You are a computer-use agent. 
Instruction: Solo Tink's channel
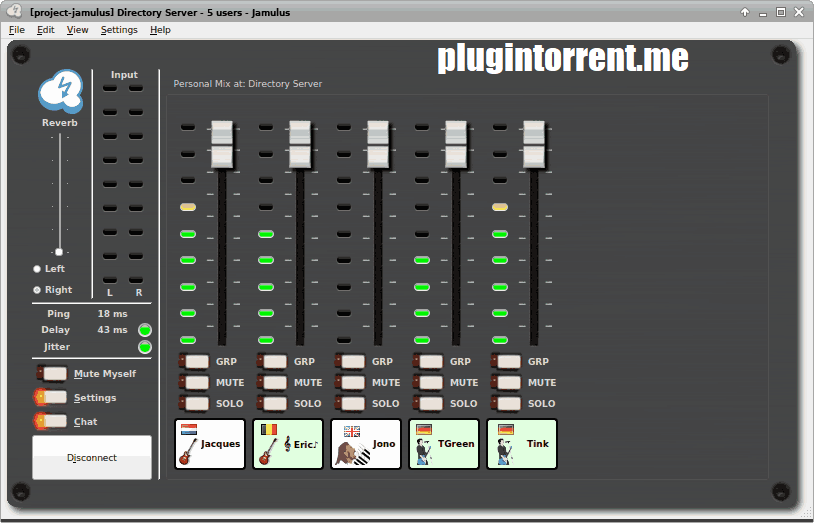(x=506, y=403)
